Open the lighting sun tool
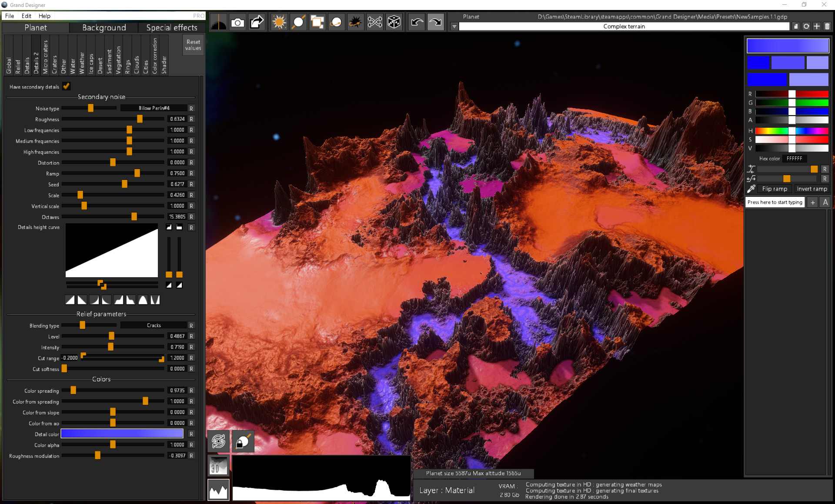The height and width of the screenshot is (504, 835). [x=279, y=22]
